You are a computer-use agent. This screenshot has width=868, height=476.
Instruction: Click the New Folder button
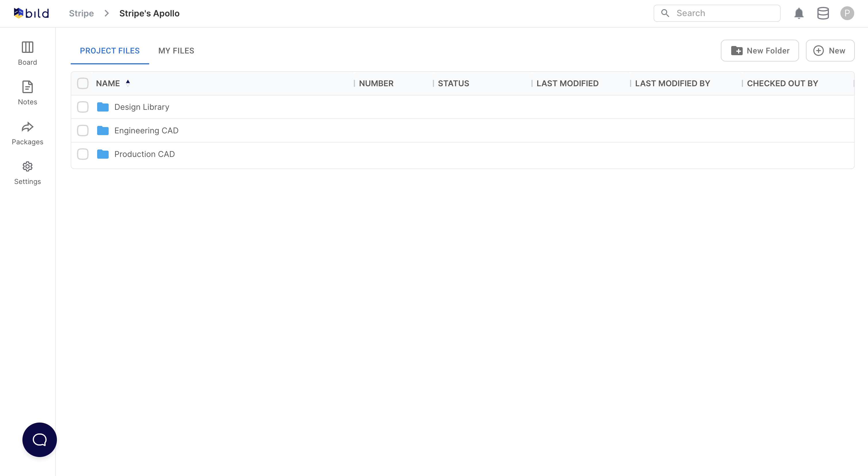(759, 51)
